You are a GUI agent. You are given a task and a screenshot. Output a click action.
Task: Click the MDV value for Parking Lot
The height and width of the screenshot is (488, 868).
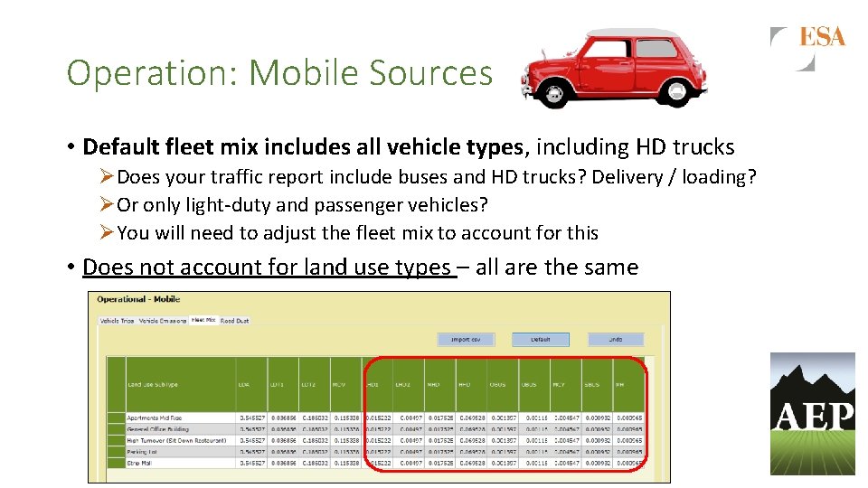click(346, 452)
